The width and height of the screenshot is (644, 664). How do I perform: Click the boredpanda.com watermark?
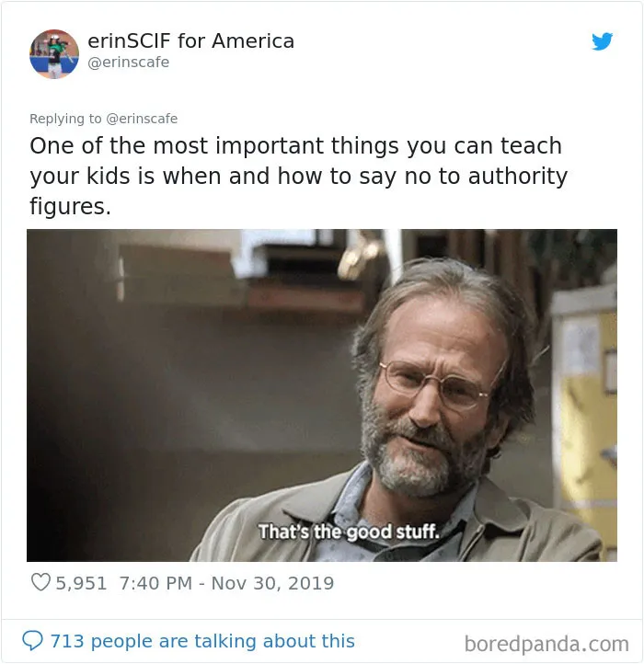click(546, 644)
